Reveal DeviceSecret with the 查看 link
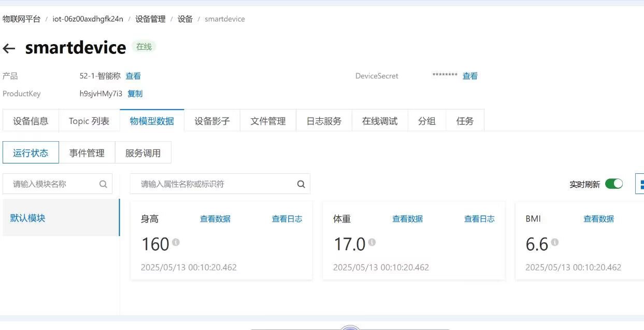This screenshot has height=330, width=644. (470, 76)
